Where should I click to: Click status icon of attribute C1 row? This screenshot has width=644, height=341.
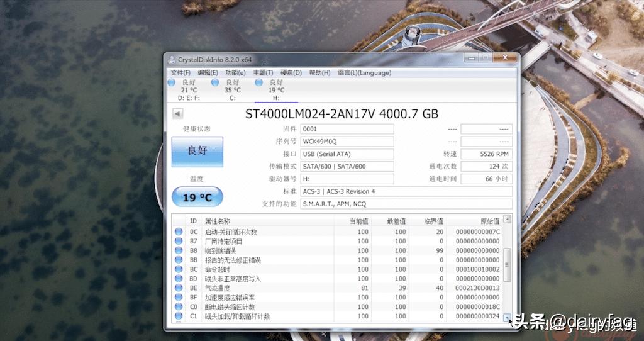coord(178,316)
